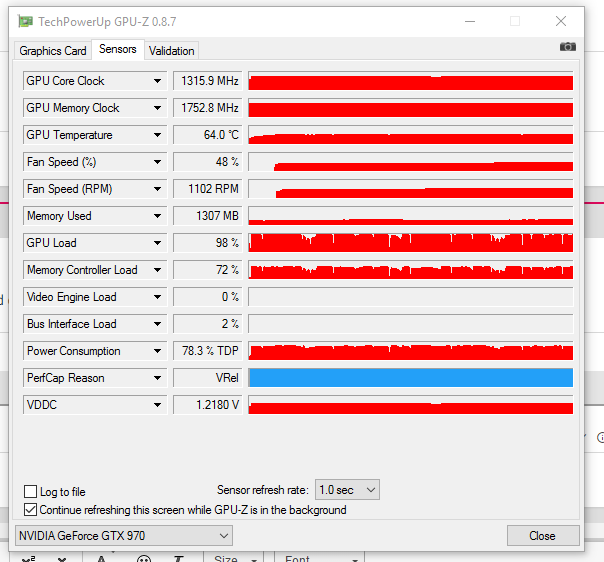Viewport: 604px width, 562px height.
Task: Open the Validation tab
Action: click(x=171, y=51)
